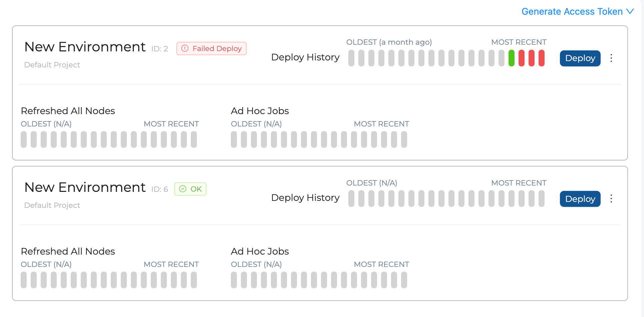This screenshot has height=317, width=644.
Task: Click Deploy for environment ID 2
Action: [580, 58]
